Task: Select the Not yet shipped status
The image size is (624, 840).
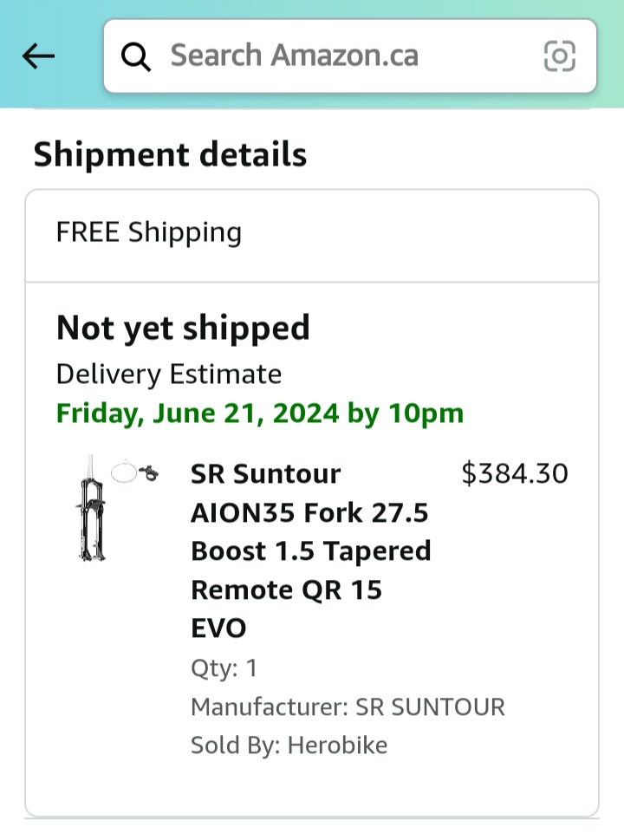Action: [183, 328]
